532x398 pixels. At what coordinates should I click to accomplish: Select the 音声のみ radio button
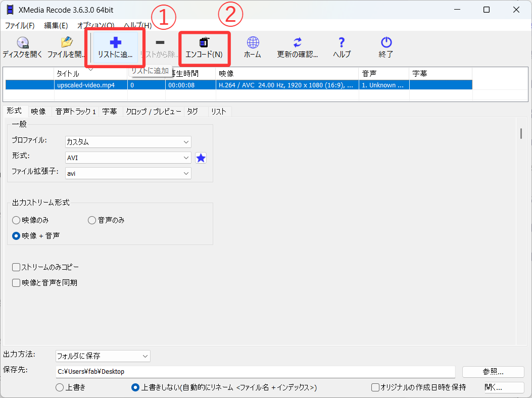click(92, 220)
